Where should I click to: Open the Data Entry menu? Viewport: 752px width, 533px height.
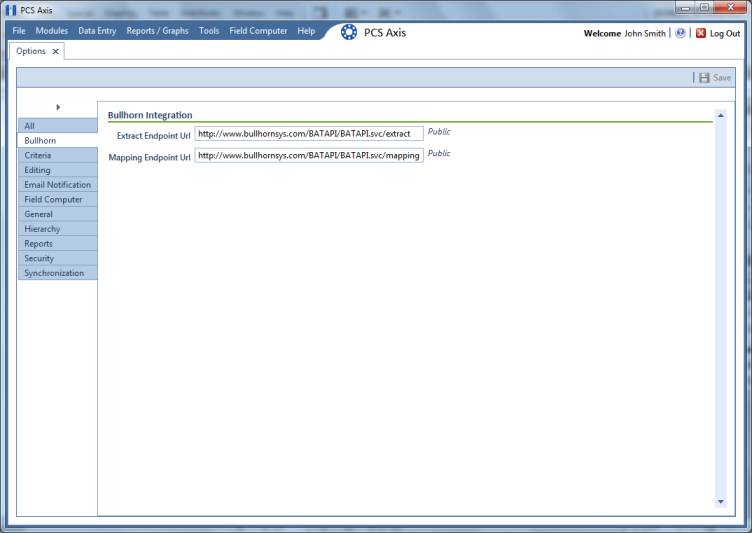[x=97, y=31]
